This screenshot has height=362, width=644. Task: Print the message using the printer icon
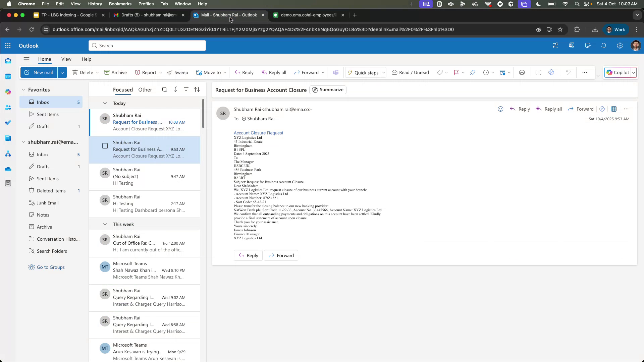[522, 72]
